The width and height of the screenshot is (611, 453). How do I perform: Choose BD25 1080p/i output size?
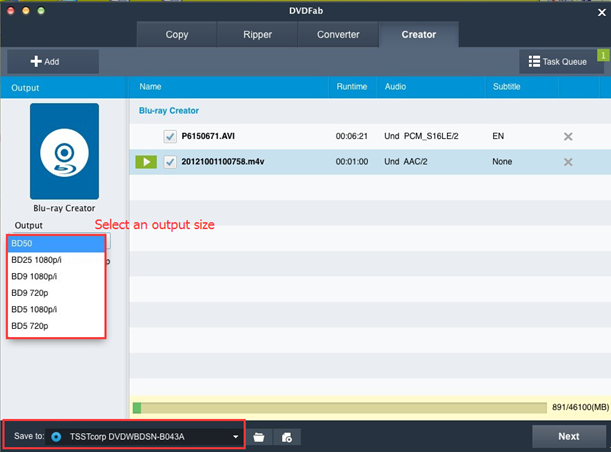pos(56,260)
